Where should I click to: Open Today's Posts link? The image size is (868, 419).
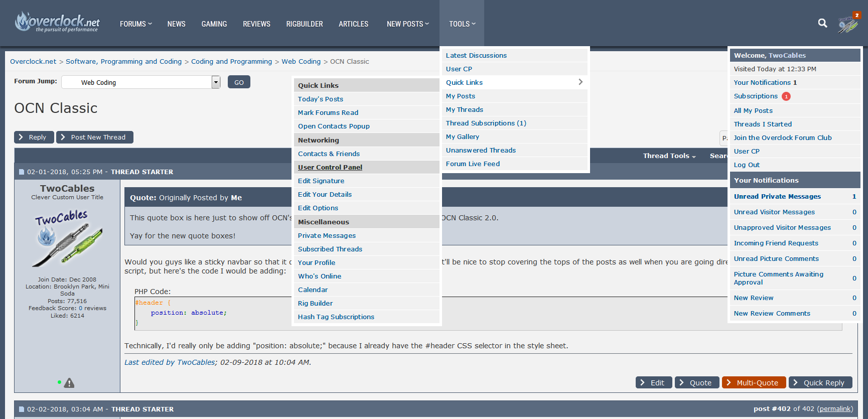(321, 99)
